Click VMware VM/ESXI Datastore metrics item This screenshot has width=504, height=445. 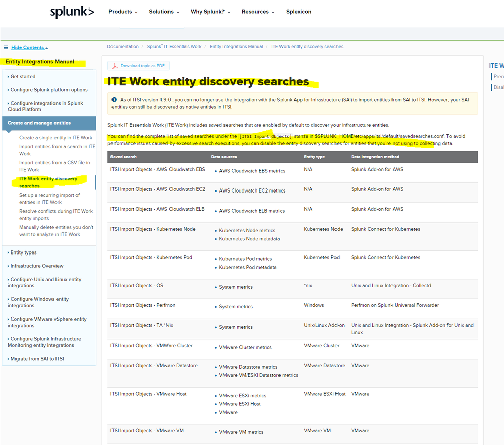[x=258, y=375]
